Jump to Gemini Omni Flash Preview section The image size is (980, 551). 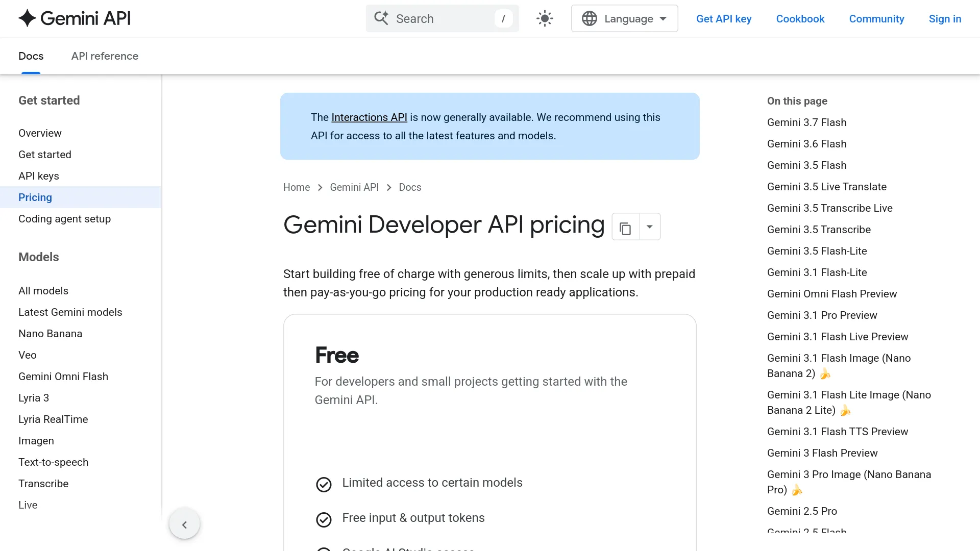(x=831, y=294)
